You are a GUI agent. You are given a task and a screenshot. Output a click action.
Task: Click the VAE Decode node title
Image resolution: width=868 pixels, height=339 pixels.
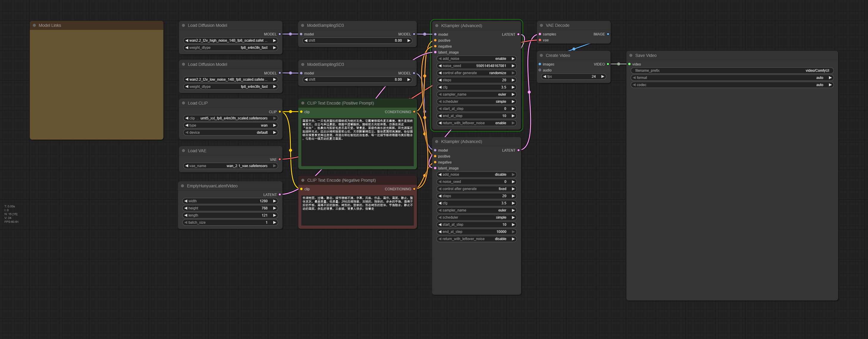pos(557,25)
